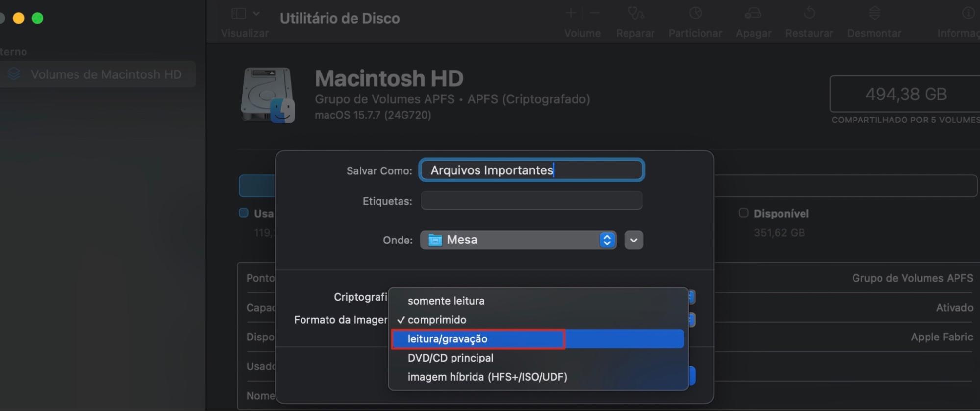Click the Particionar pie icon
980x411 pixels.
pos(695,13)
